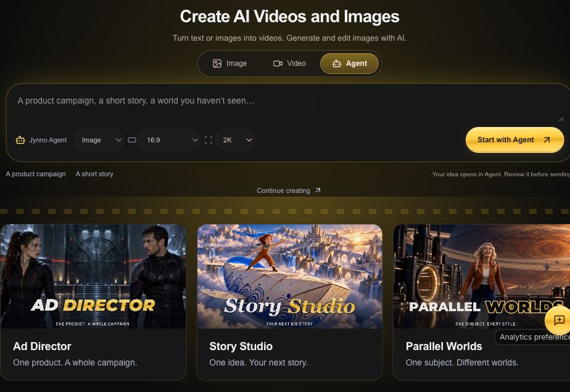Follow the Continue creating link

289,190
